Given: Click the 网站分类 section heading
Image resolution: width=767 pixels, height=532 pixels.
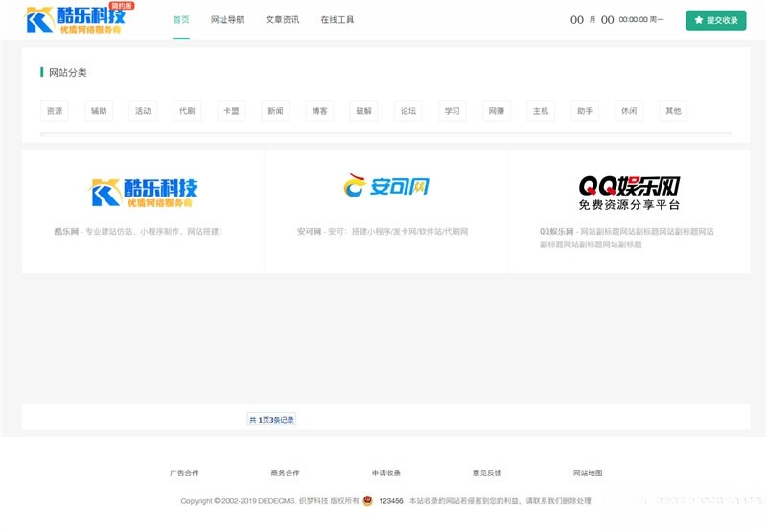Looking at the screenshot, I should point(67,72).
